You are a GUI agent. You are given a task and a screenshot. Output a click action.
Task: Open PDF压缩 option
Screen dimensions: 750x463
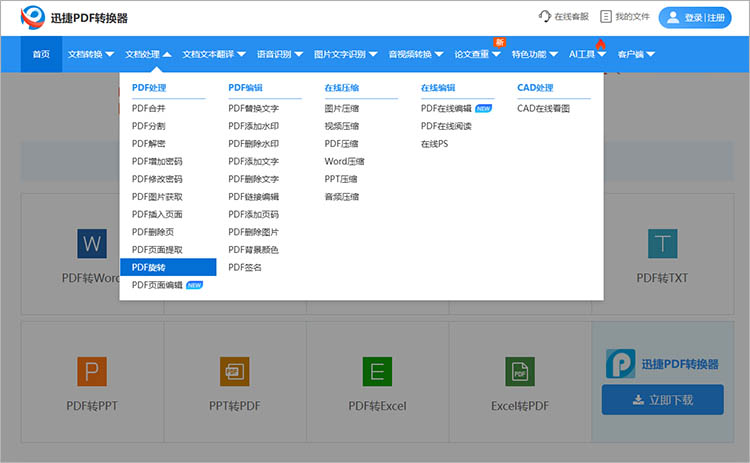coord(342,144)
